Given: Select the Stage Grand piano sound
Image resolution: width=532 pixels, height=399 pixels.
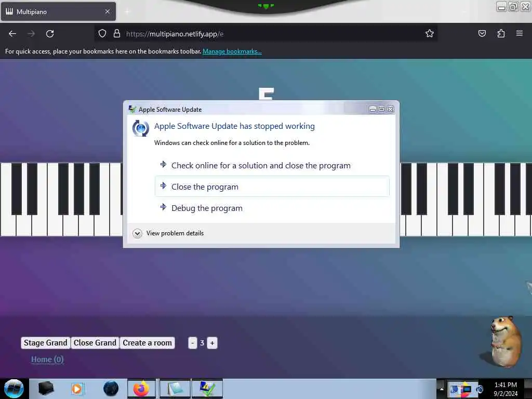Looking at the screenshot, I should [x=46, y=343].
